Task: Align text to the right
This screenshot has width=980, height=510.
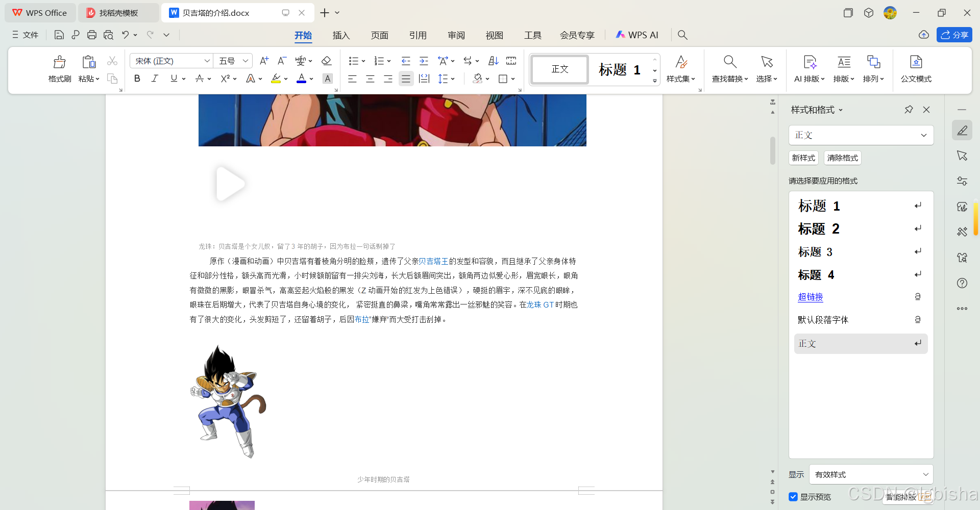Action: [x=388, y=79]
